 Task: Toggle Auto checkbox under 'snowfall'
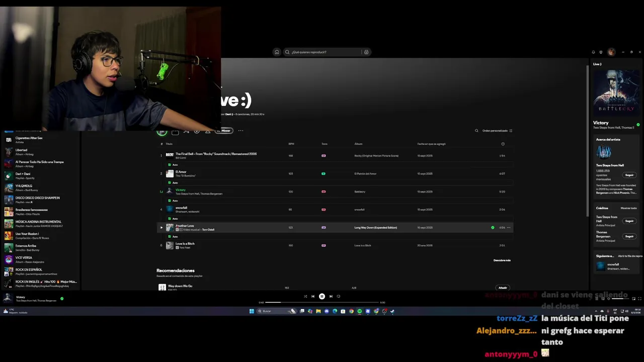click(170, 219)
